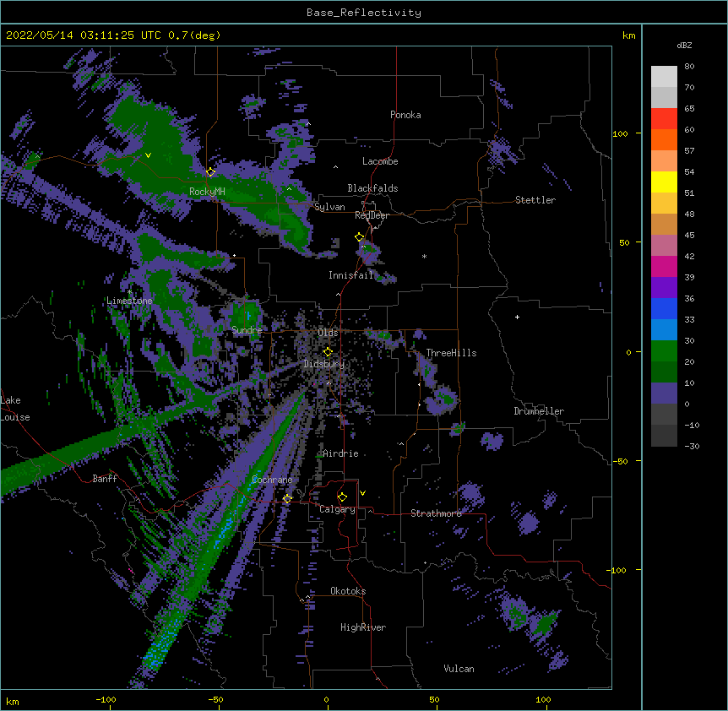Click the Stettler city label
The height and width of the screenshot is (711, 728).
(535, 200)
